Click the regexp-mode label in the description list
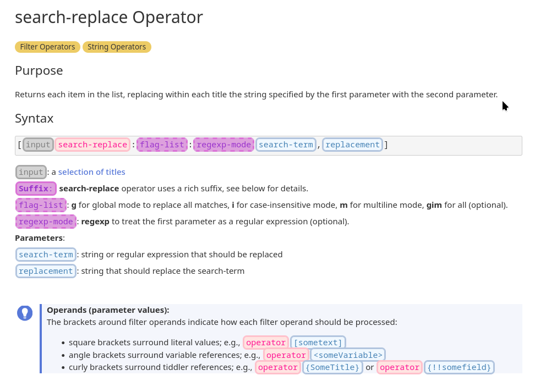The width and height of the screenshot is (535, 392). click(x=46, y=222)
